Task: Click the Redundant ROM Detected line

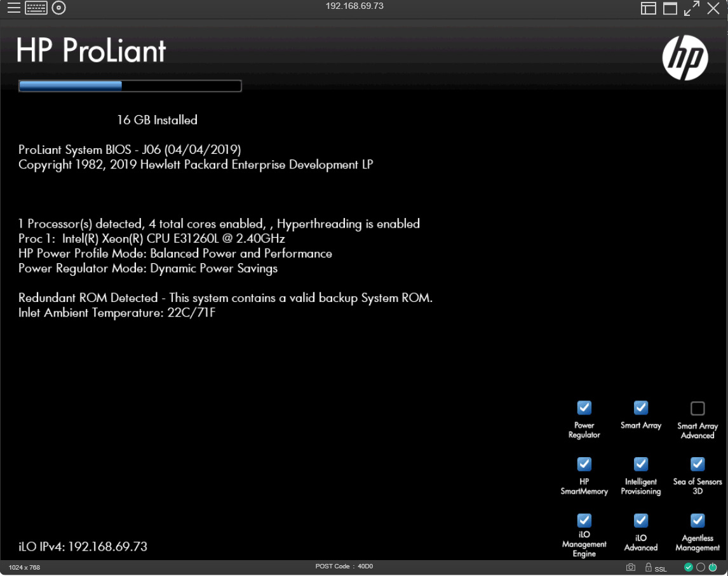Action: tap(225, 298)
